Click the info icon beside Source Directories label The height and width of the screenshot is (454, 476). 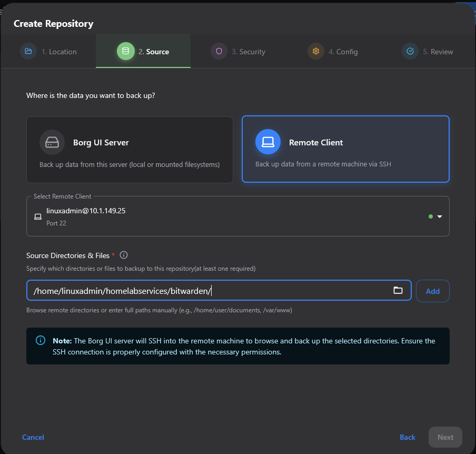click(x=123, y=255)
